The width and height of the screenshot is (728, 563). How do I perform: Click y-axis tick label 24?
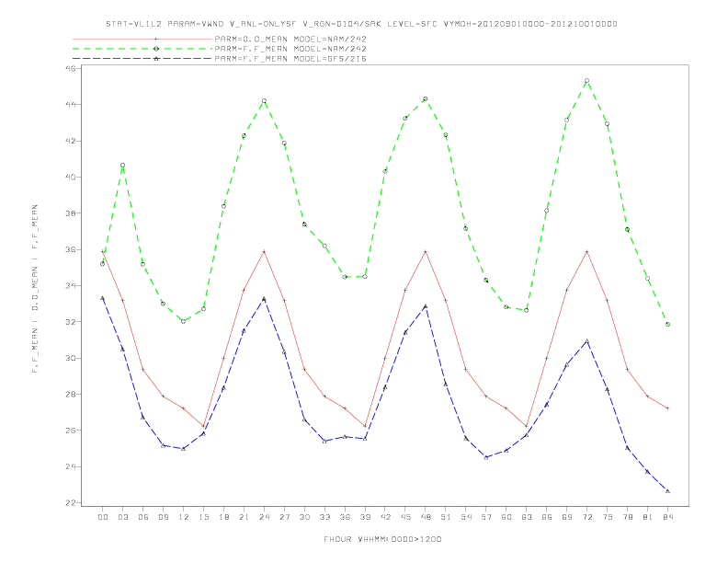(x=72, y=466)
